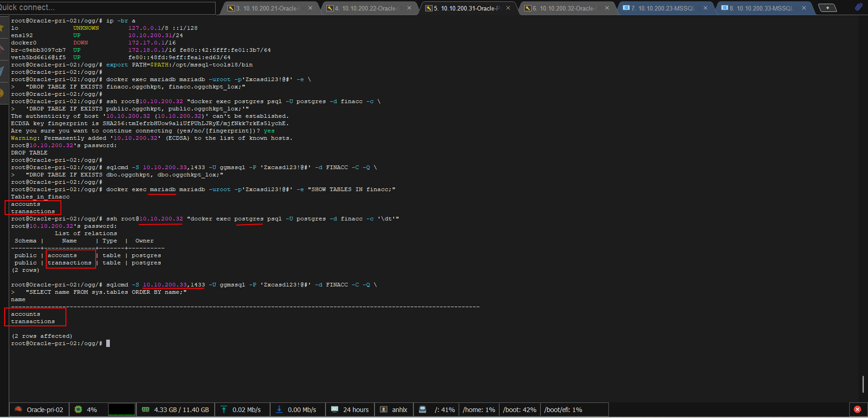868x418 pixels.
Task: Click the CPU usage graph in status bar
Action: [122, 409]
